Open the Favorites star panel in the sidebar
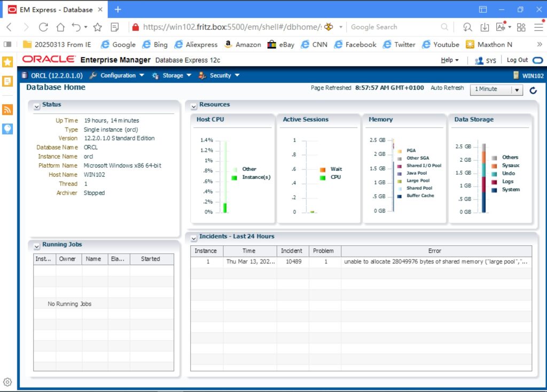 pos(7,62)
